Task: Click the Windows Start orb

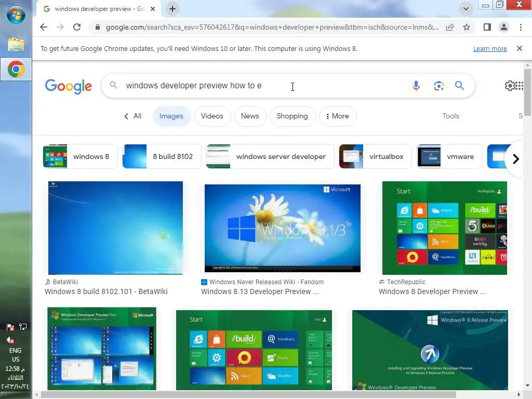Action: (16, 15)
